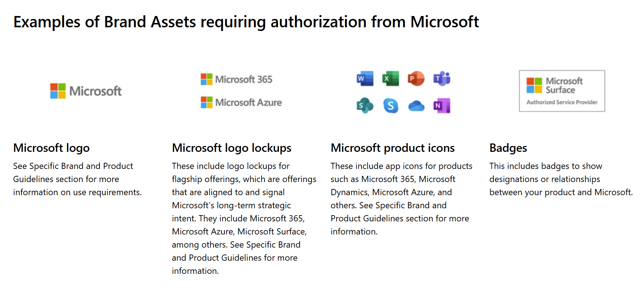644x288 pixels.
Task: Click the Microsoft four-color logo image
Action: coord(86,91)
